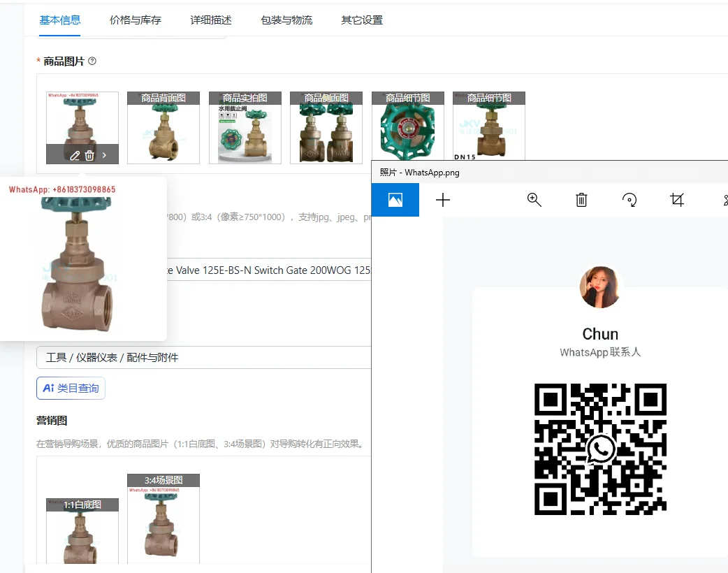Image resolution: width=728 pixels, height=573 pixels.
Task: Select the 1:1白底图 marketing image
Action: [x=82, y=531]
